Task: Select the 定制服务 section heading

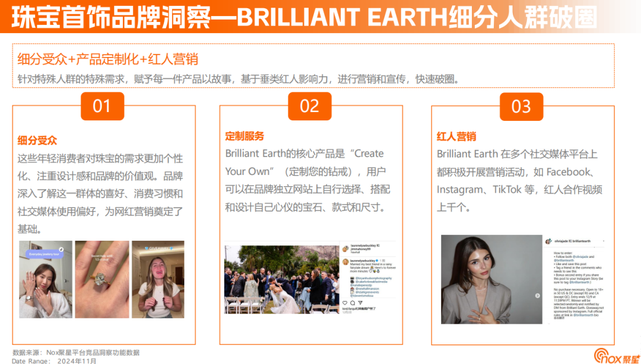Action: click(245, 136)
